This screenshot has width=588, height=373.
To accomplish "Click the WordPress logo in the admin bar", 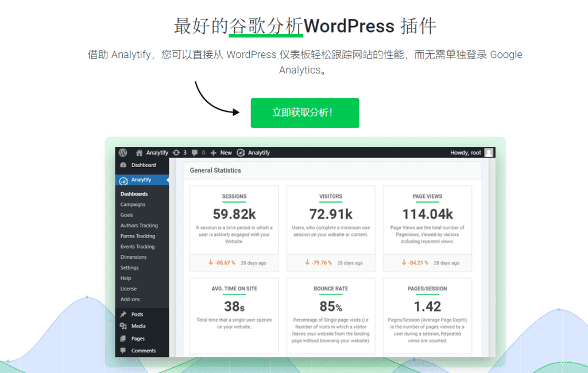I will 123,153.
